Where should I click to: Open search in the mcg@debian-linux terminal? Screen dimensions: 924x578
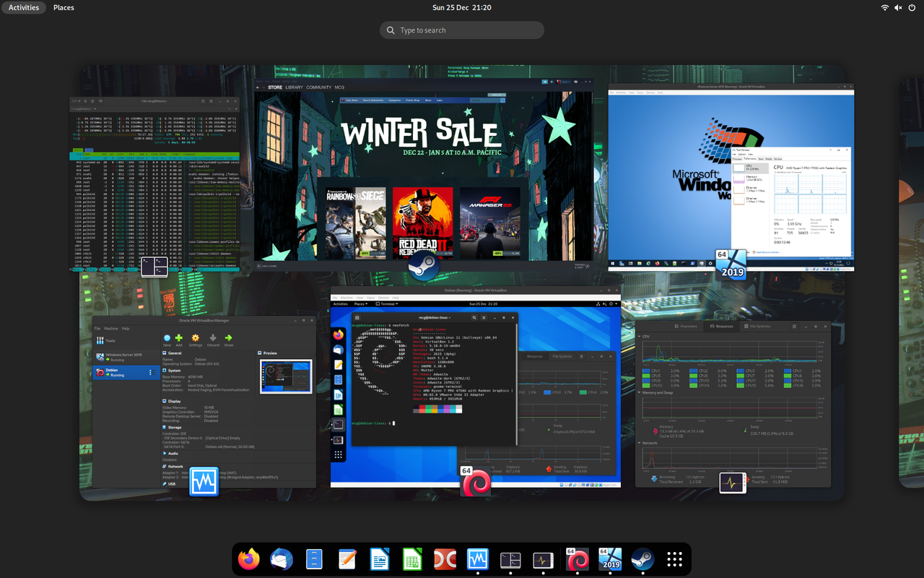coord(474,317)
